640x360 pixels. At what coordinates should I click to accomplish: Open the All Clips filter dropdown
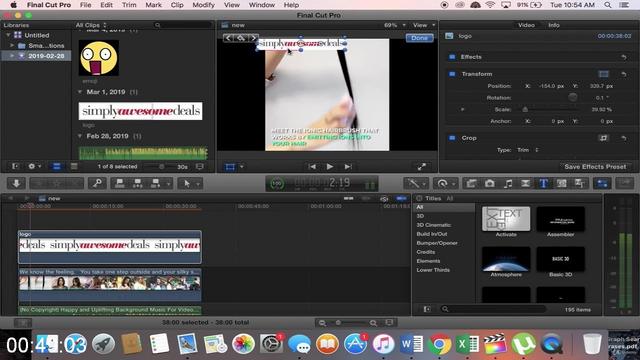coord(91,25)
